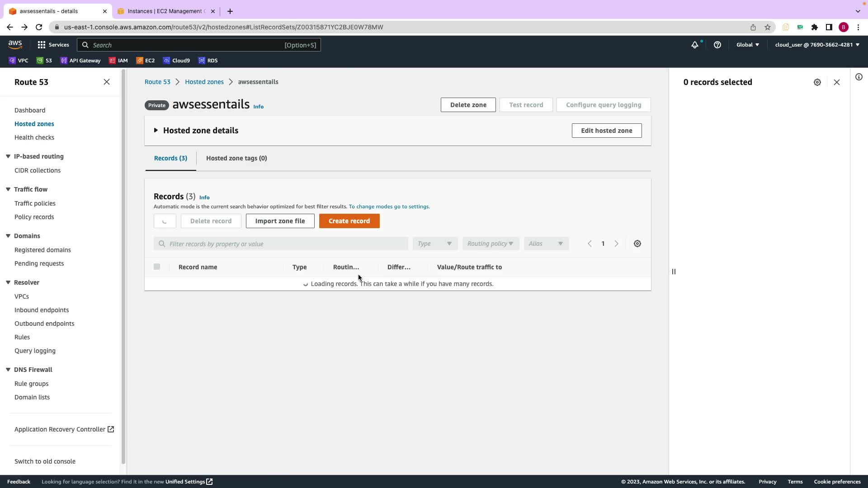Toggle the select-all records checkbox
Screen dimensions: 868x488
pyautogui.click(x=157, y=267)
